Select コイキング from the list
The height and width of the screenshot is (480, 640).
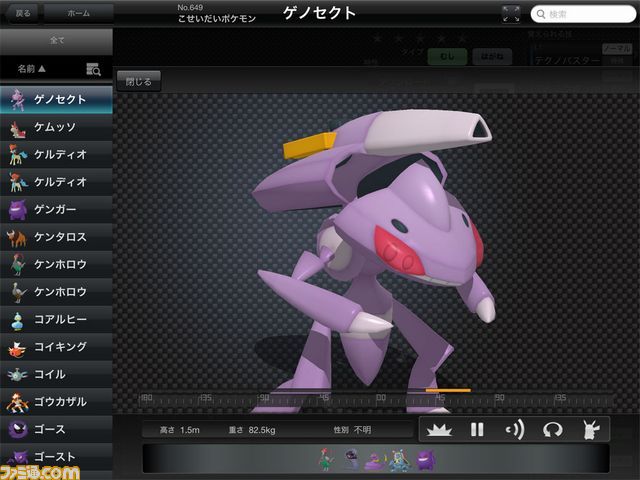pos(56,346)
